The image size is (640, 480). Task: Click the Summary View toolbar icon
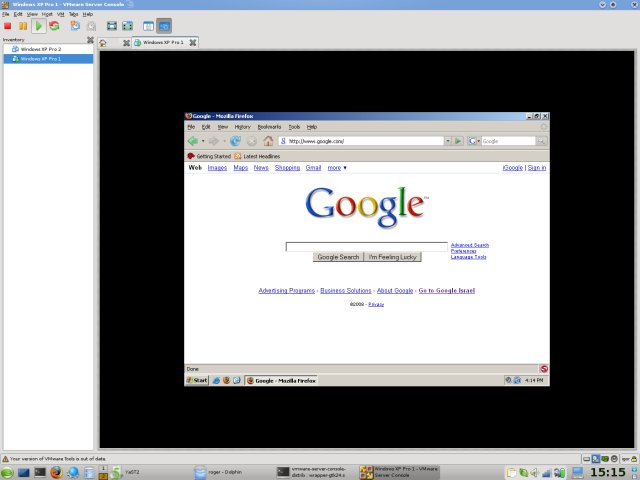(148, 26)
